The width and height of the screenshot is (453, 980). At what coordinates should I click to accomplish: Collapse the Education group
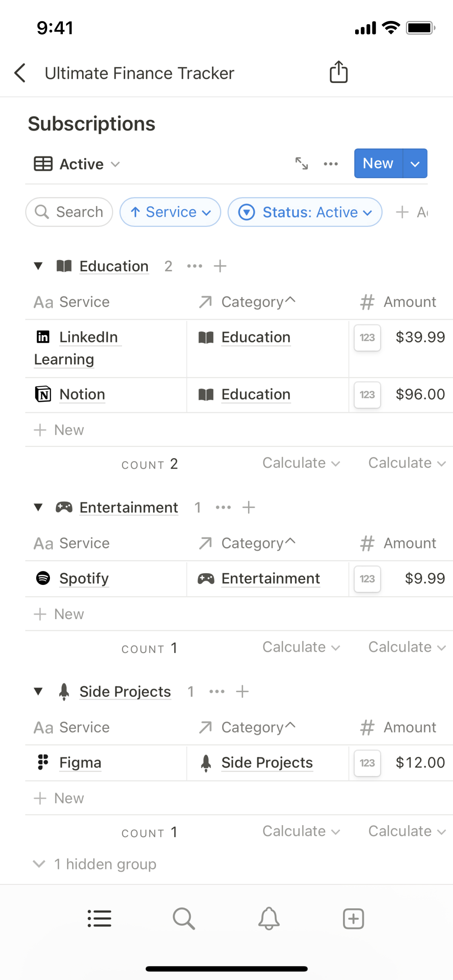coord(38,266)
